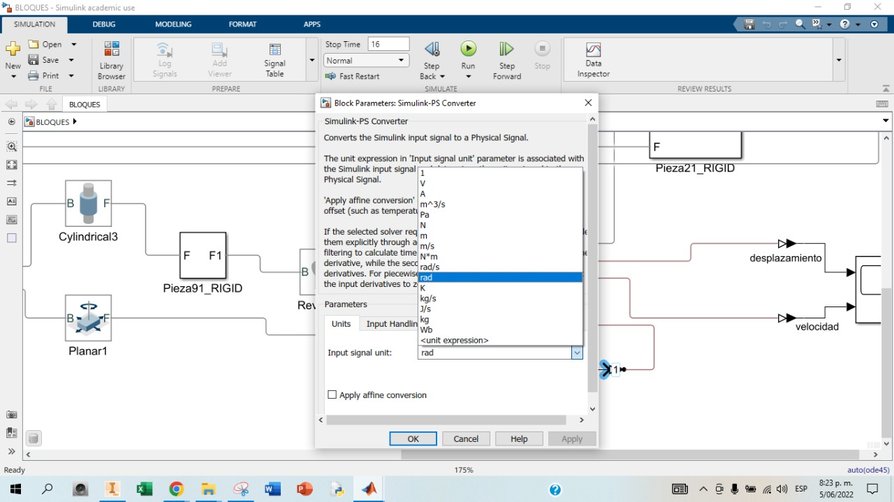This screenshot has width=894, height=502.
Task: Select the Input Handling tab
Action: 392,323
